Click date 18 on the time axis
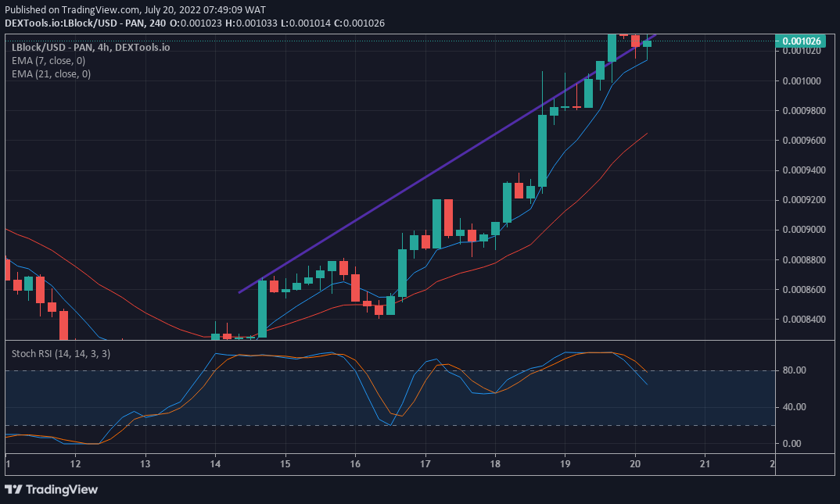840x504 pixels. tap(495, 464)
